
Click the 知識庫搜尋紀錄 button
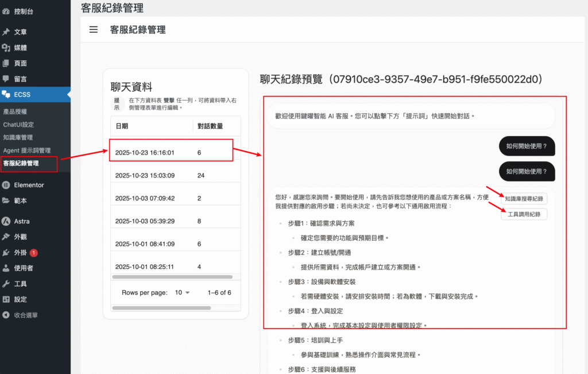(x=524, y=199)
